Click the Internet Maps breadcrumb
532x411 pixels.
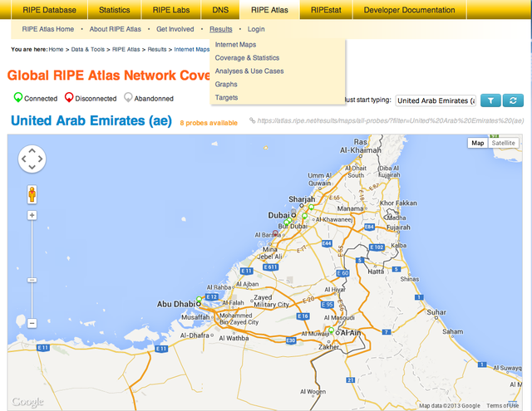(192, 50)
